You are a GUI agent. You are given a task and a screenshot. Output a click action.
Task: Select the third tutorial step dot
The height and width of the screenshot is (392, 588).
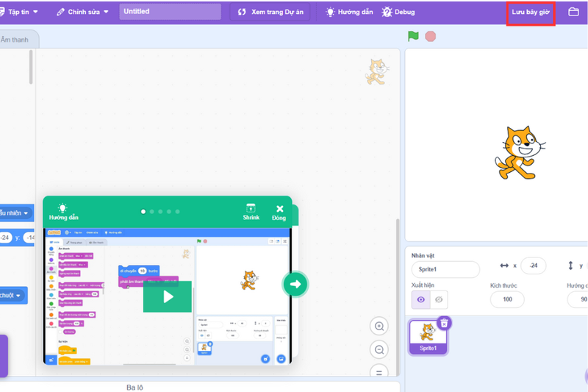160,212
